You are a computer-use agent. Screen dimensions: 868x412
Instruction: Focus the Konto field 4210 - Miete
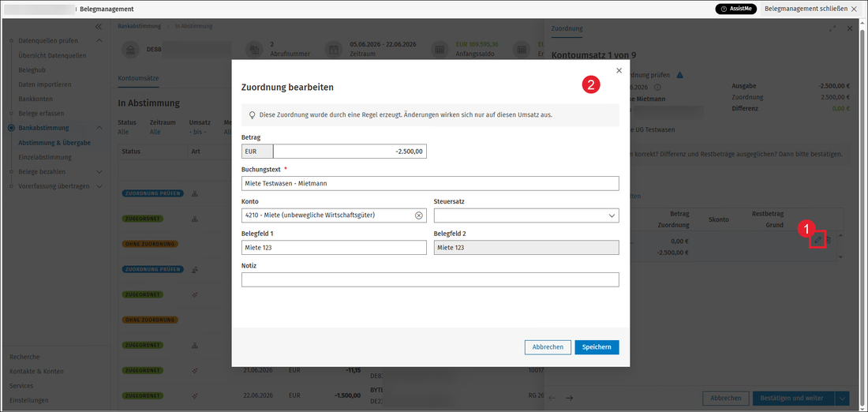[x=334, y=215]
